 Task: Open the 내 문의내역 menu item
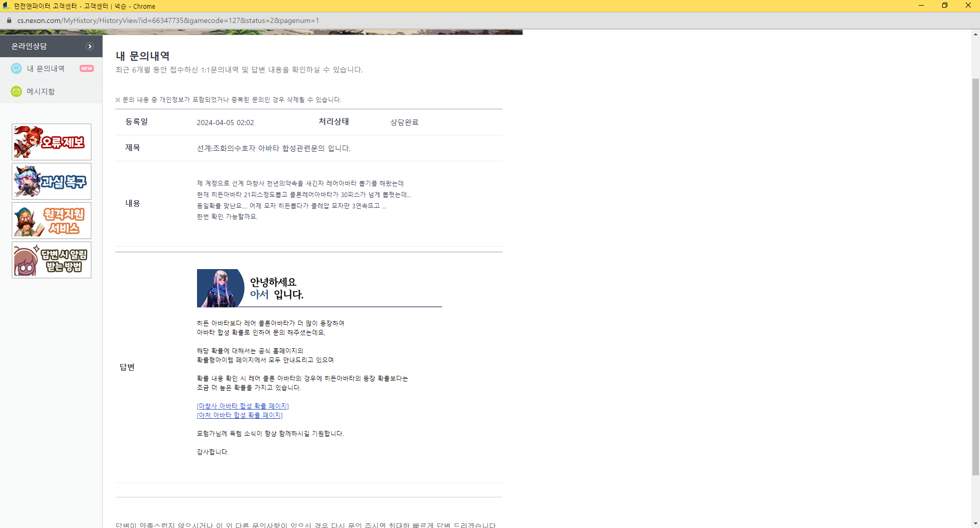(x=46, y=68)
